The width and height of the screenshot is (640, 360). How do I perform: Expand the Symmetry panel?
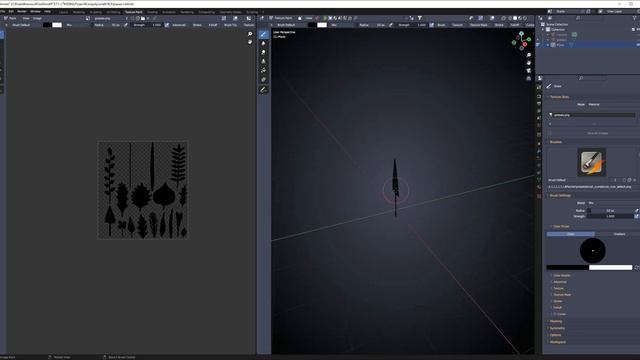coord(557,328)
